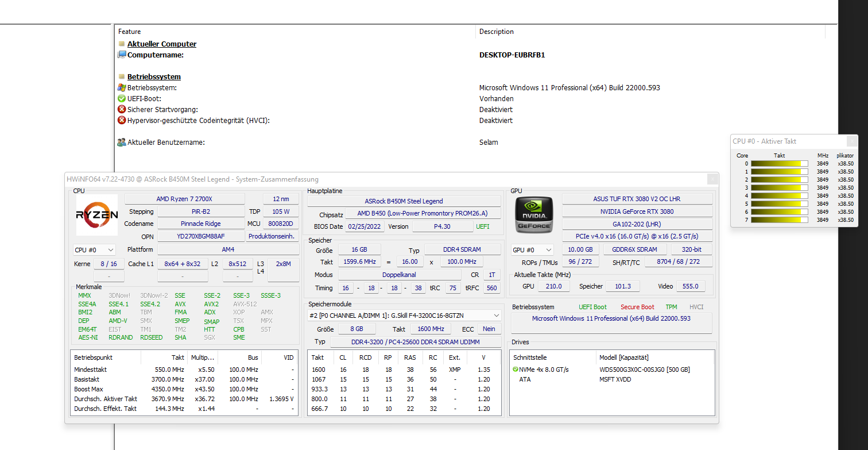Click the AMD B450 chipset value

423,214
